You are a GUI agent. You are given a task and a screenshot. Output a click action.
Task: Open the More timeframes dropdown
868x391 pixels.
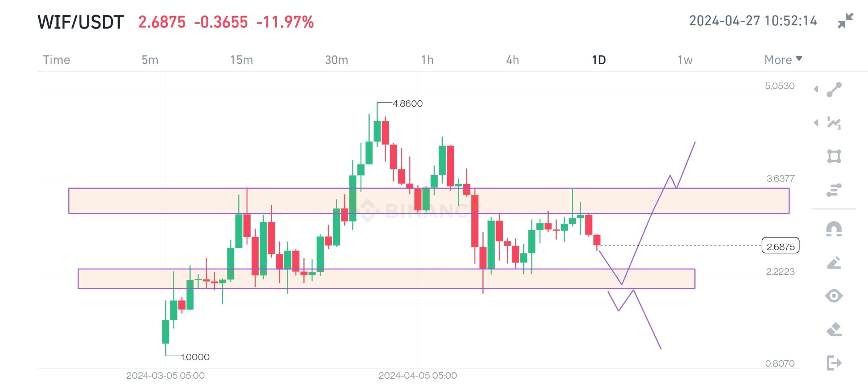point(781,60)
